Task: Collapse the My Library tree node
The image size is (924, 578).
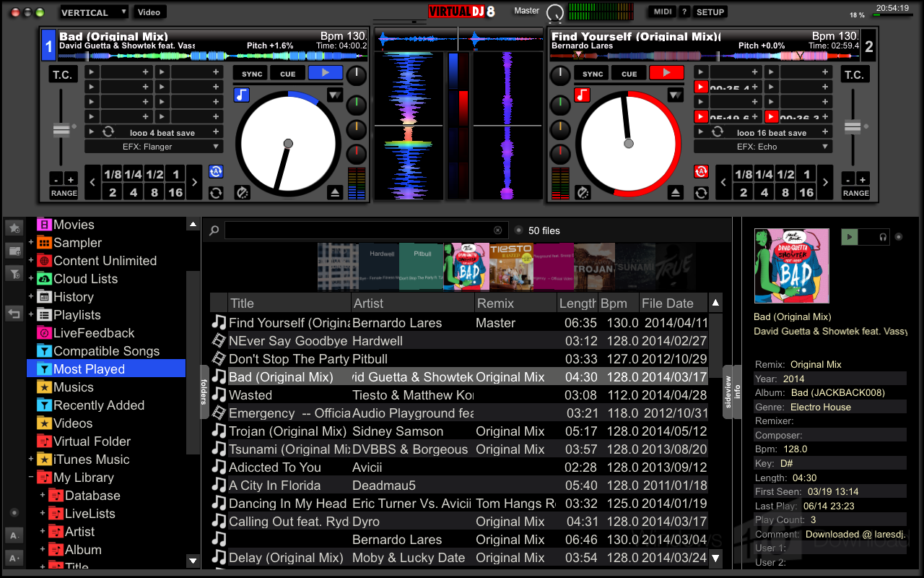Action: pos(31,478)
